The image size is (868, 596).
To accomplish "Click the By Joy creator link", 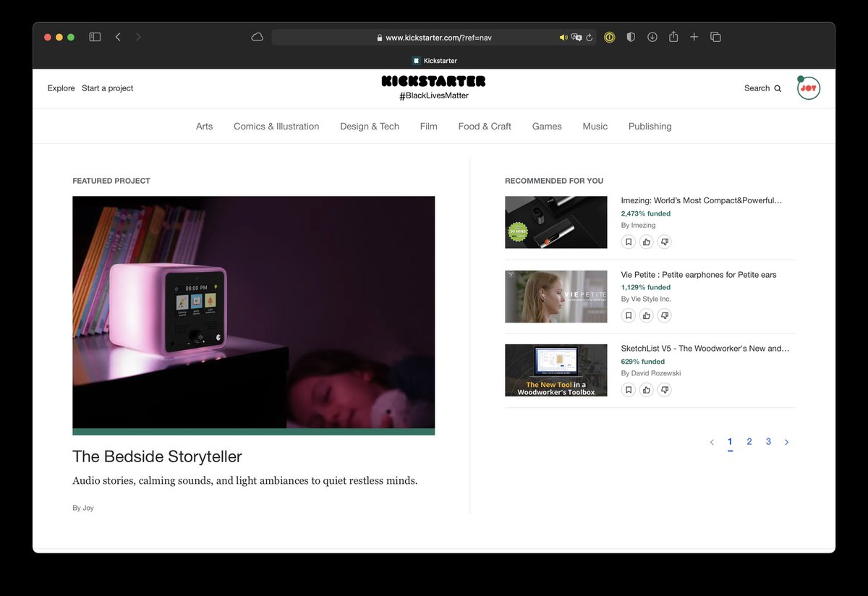I will [x=83, y=508].
